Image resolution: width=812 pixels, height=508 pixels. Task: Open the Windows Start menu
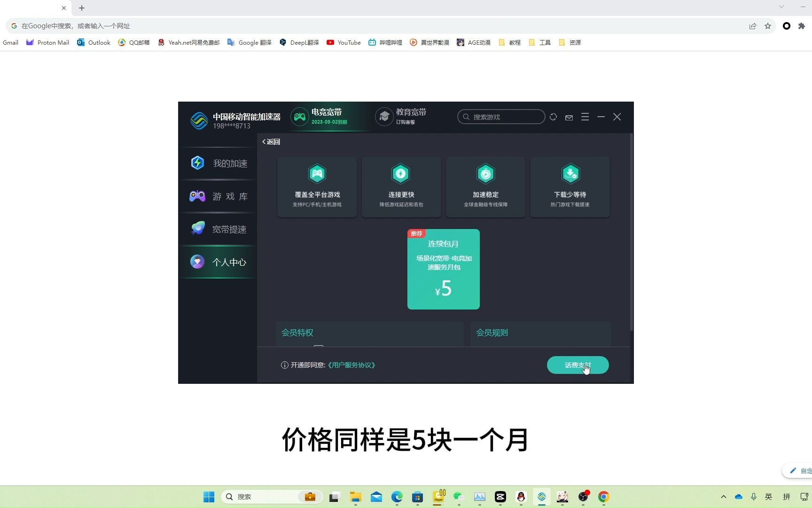click(x=209, y=497)
